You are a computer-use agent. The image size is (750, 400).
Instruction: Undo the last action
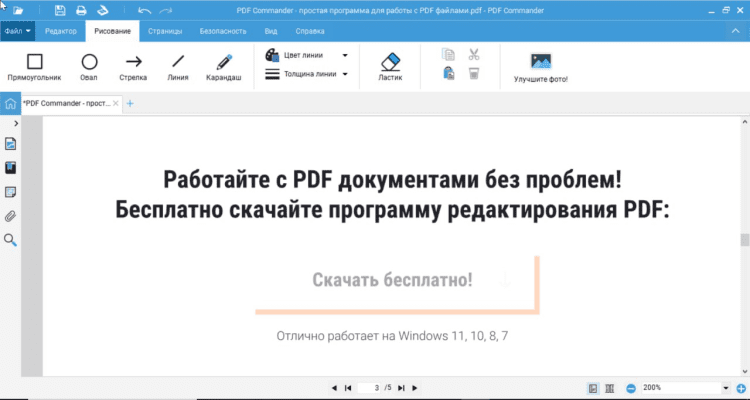[144, 11]
